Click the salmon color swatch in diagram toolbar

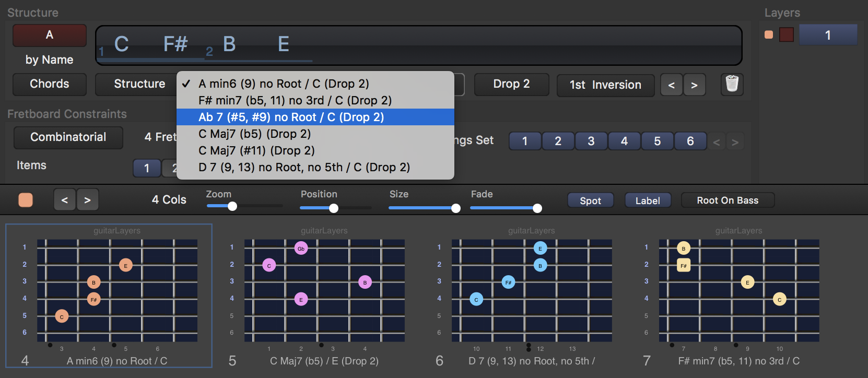(x=26, y=200)
